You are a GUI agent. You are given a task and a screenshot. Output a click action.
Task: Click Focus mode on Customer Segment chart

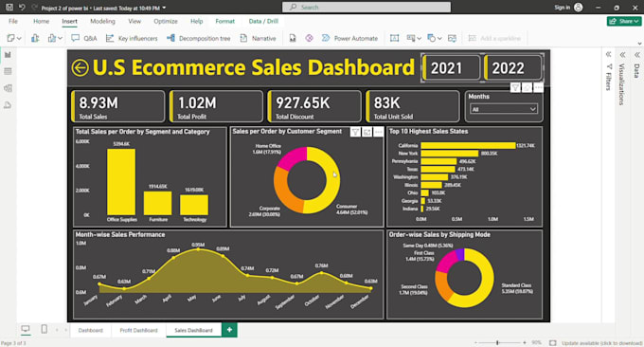tap(367, 132)
